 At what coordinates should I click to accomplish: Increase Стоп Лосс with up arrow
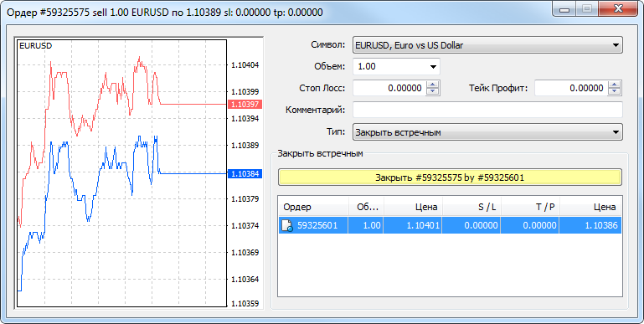tap(432, 85)
